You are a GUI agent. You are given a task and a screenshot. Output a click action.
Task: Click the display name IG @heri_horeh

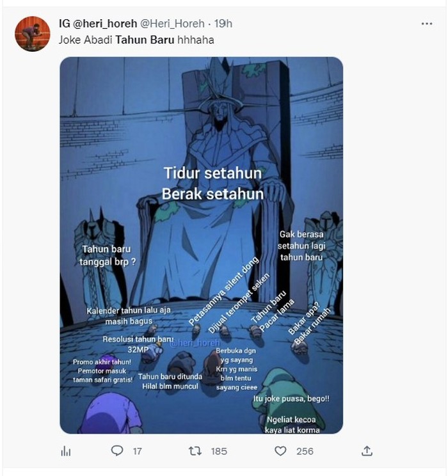tap(97, 24)
